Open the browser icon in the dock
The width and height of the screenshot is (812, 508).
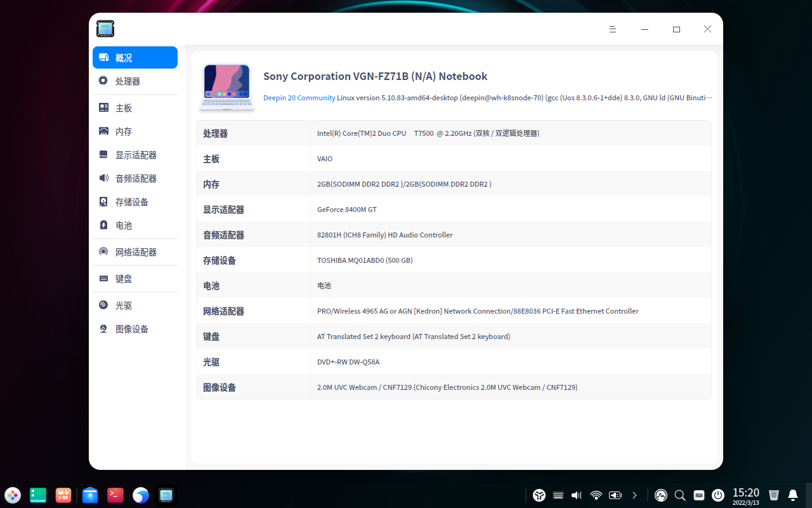pyautogui.click(x=140, y=495)
